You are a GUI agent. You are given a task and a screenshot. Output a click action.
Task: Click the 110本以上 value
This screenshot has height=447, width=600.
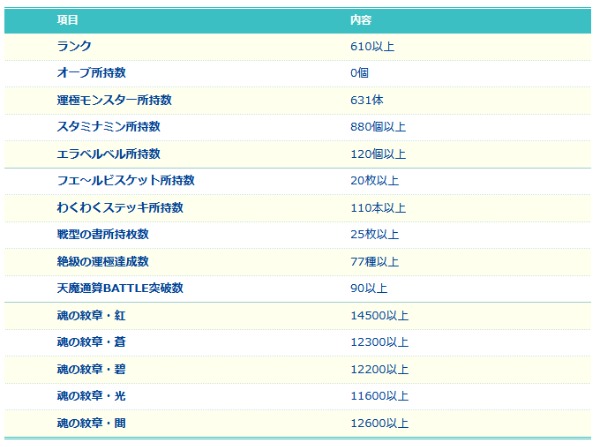pyautogui.click(x=378, y=208)
